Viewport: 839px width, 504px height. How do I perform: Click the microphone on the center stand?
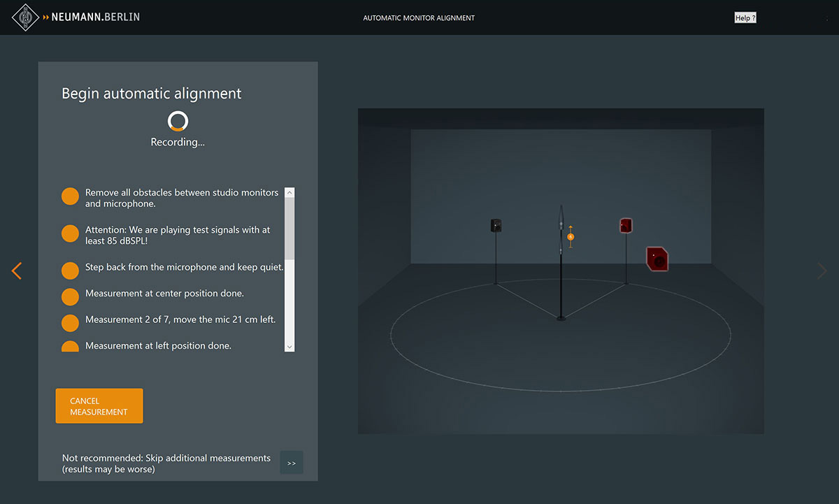click(x=561, y=224)
